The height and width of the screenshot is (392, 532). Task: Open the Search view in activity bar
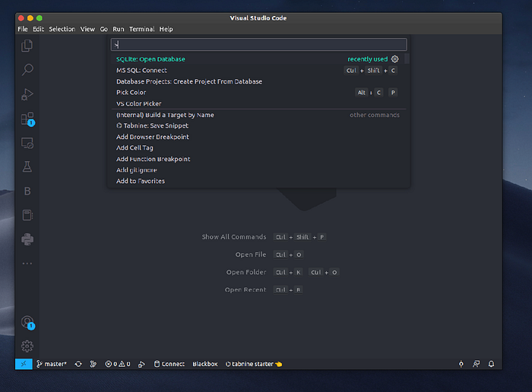[x=27, y=70]
